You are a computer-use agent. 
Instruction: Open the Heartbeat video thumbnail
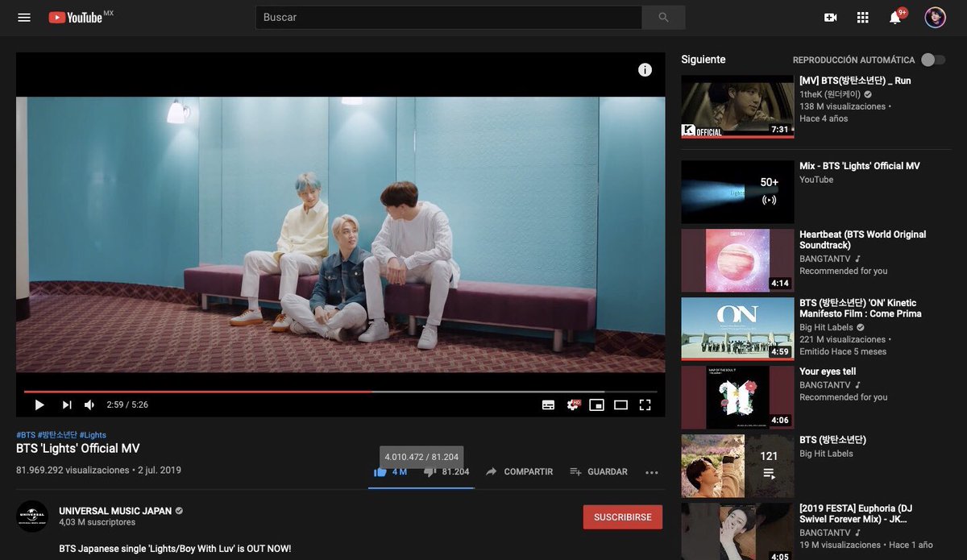pyautogui.click(x=737, y=260)
